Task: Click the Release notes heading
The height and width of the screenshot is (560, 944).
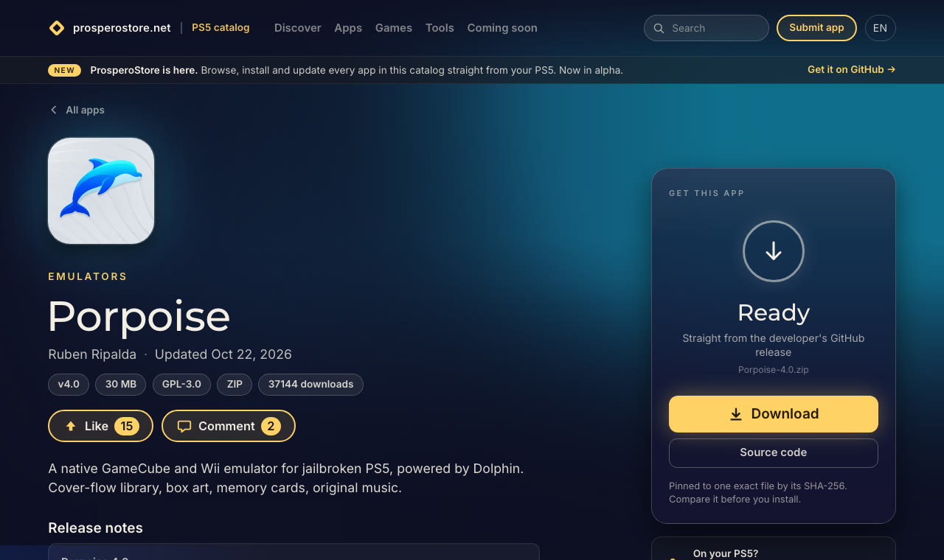Action: point(95,528)
